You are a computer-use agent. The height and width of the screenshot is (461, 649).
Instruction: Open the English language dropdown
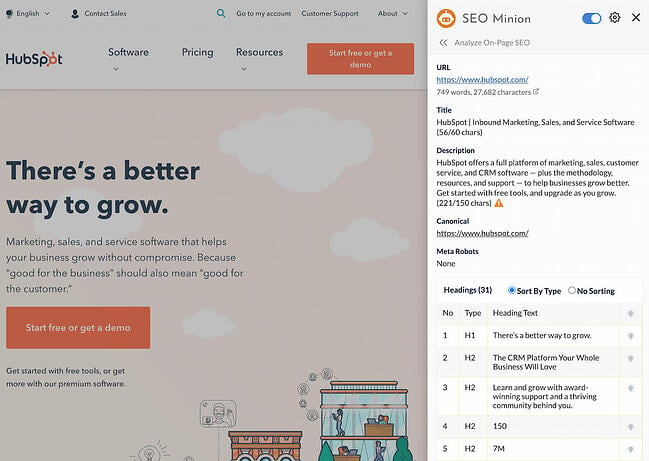click(x=30, y=14)
